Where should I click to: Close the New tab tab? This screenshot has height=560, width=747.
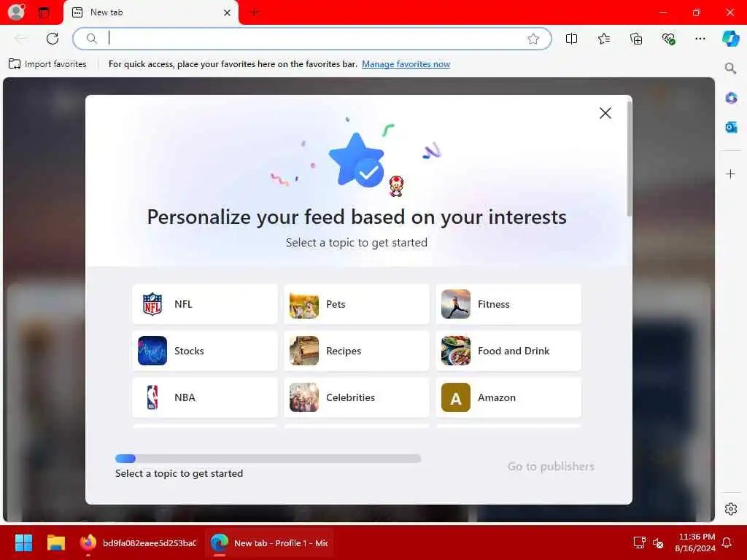click(228, 13)
